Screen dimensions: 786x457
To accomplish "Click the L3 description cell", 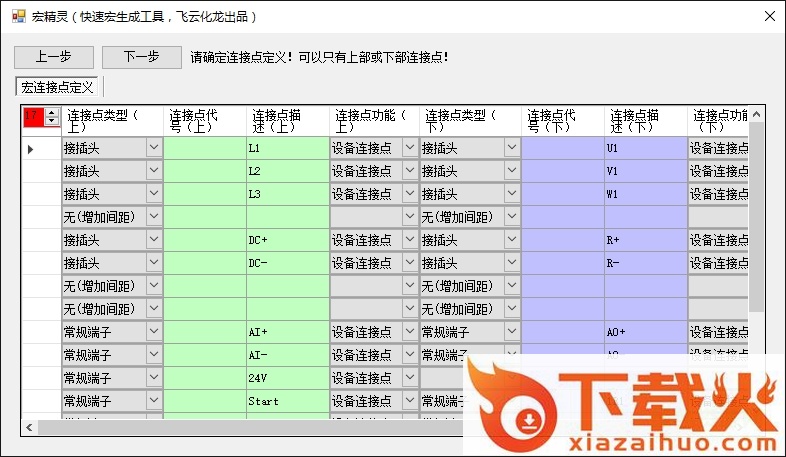I will (x=288, y=194).
